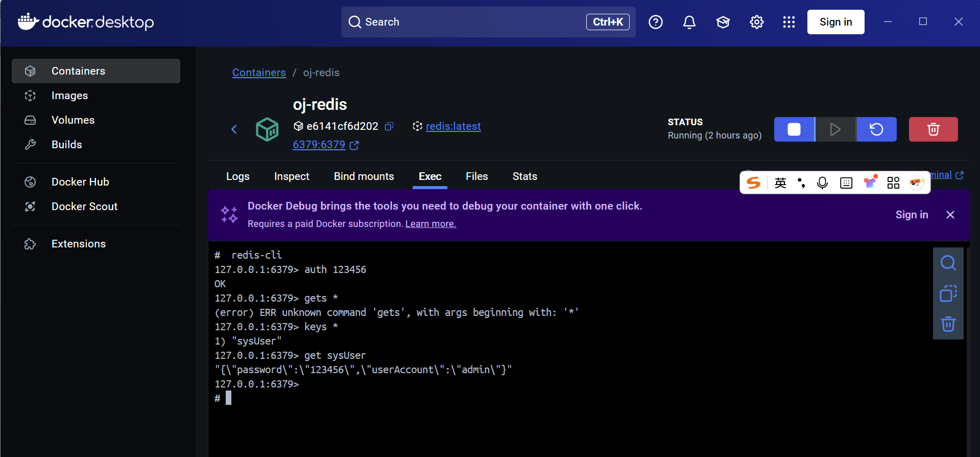Go to the Containers breadcrumb link
This screenshot has height=457, width=980.
(x=259, y=73)
